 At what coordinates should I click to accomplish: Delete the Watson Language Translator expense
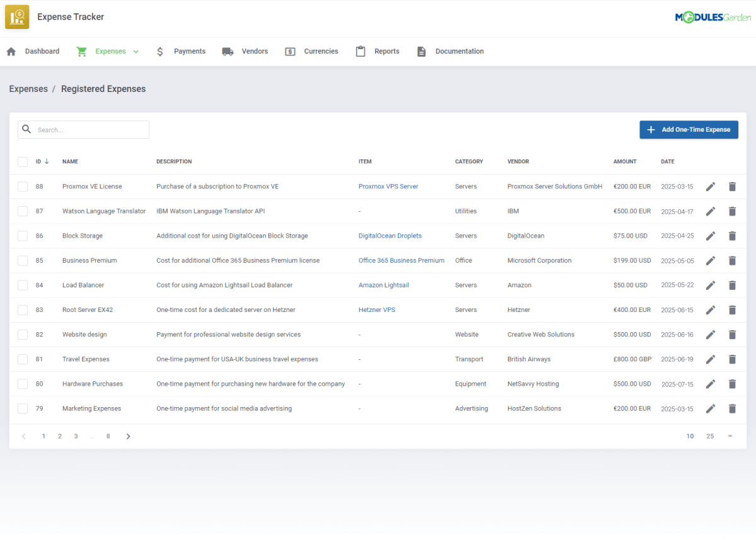pyautogui.click(x=732, y=211)
